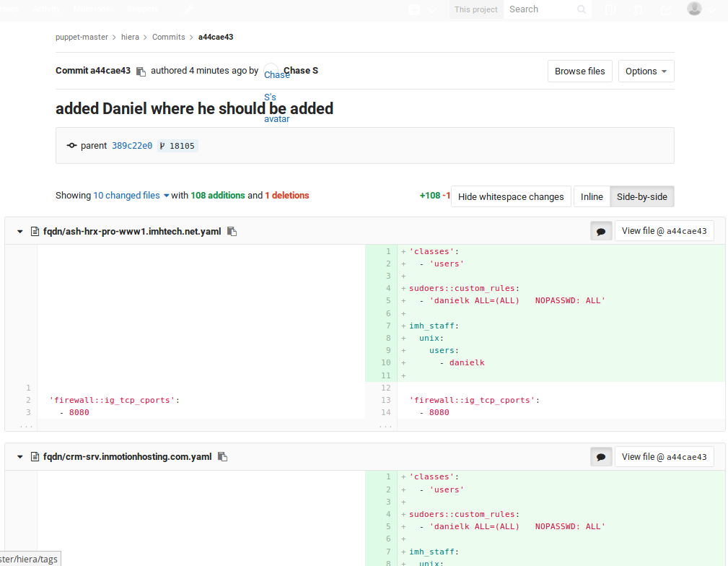
Task: Click into the Search input field
Action: tap(540, 9)
